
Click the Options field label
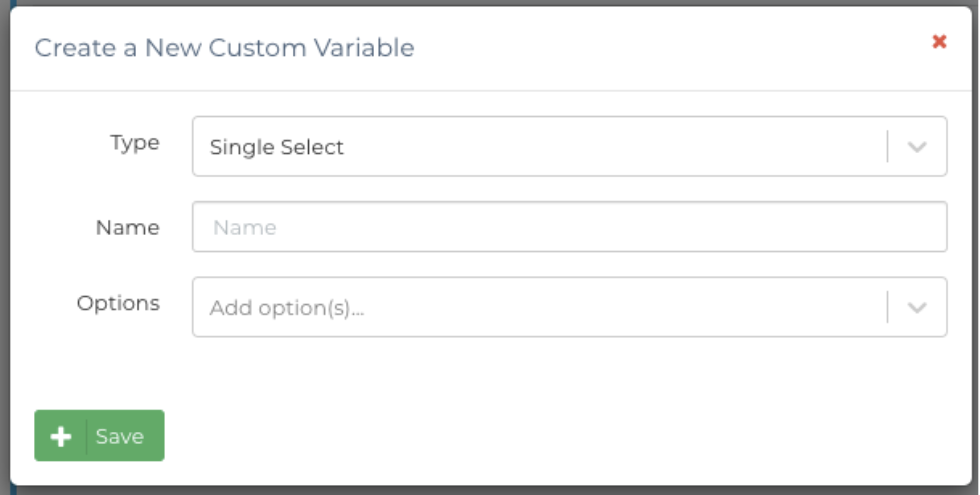click(118, 303)
